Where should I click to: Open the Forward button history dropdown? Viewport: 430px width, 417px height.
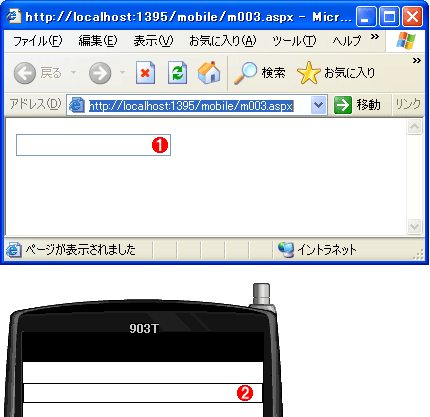pyautogui.click(x=122, y=72)
